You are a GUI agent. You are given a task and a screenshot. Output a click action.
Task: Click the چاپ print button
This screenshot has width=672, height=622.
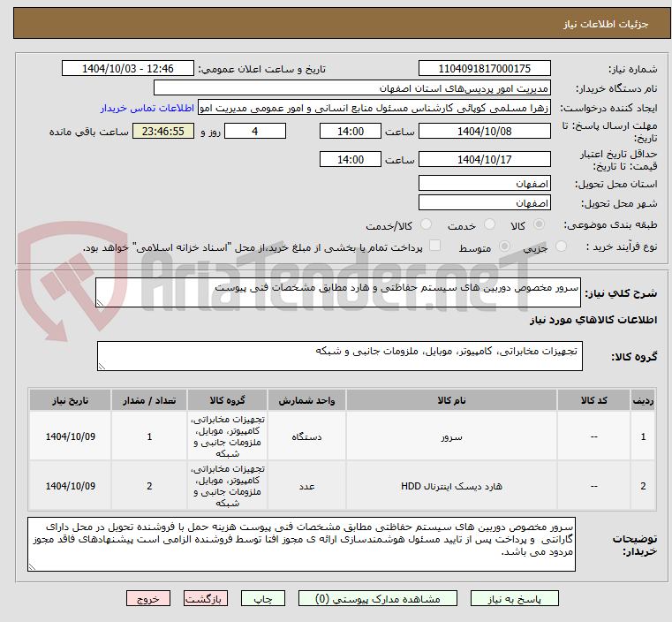click(x=263, y=598)
